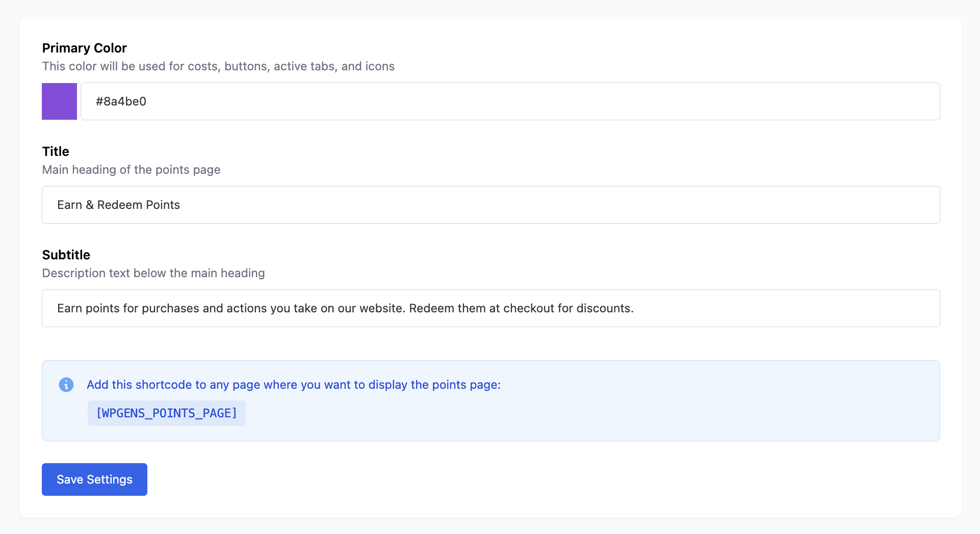Click the 'Main heading of the points page' hint
The image size is (980, 534).
(x=131, y=170)
